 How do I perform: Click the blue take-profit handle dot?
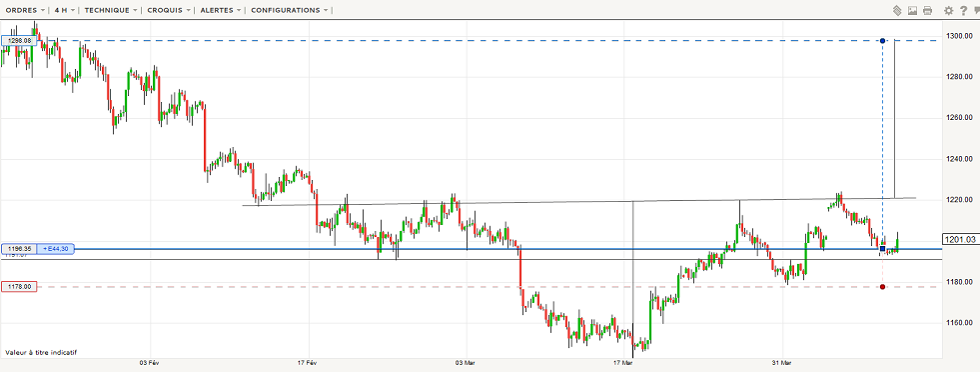pyautogui.click(x=882, y=41)
